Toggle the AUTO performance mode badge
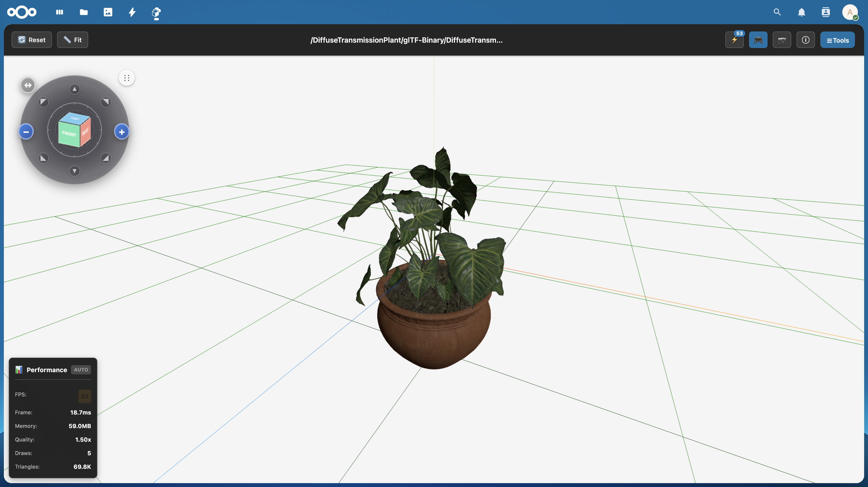This screenshot has height=487, width=868. [x=81, y=370]
